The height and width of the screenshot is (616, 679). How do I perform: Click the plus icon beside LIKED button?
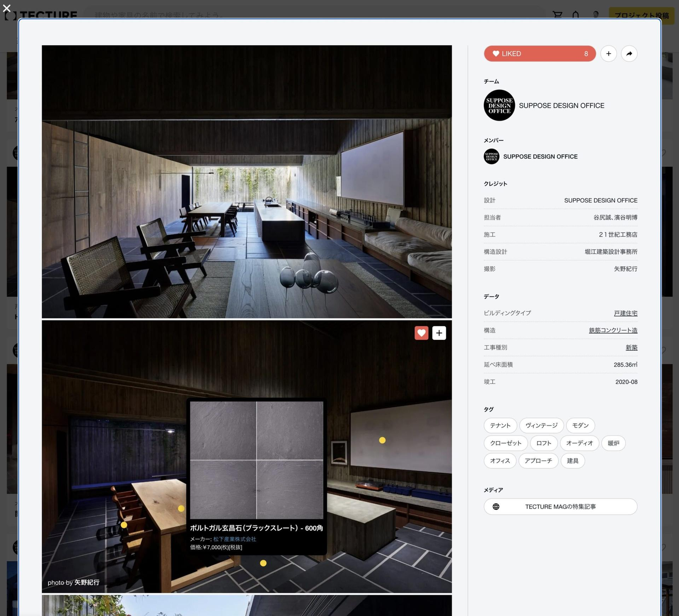tap(608, 54)
